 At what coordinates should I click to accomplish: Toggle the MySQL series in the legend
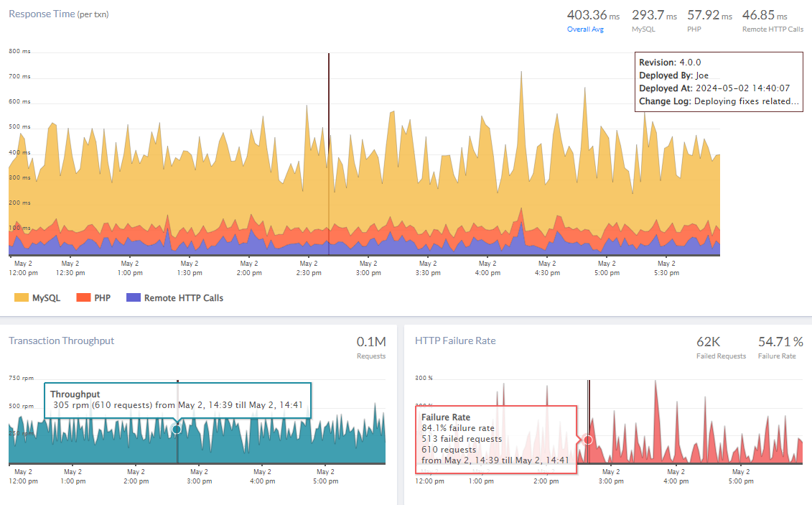pyautogui.click(x=37, y=297)
